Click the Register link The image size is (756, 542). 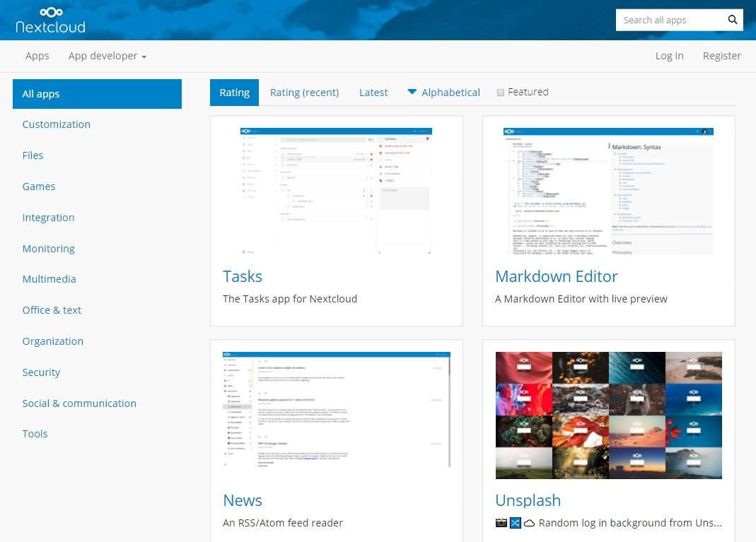click(x=722, y=56)
